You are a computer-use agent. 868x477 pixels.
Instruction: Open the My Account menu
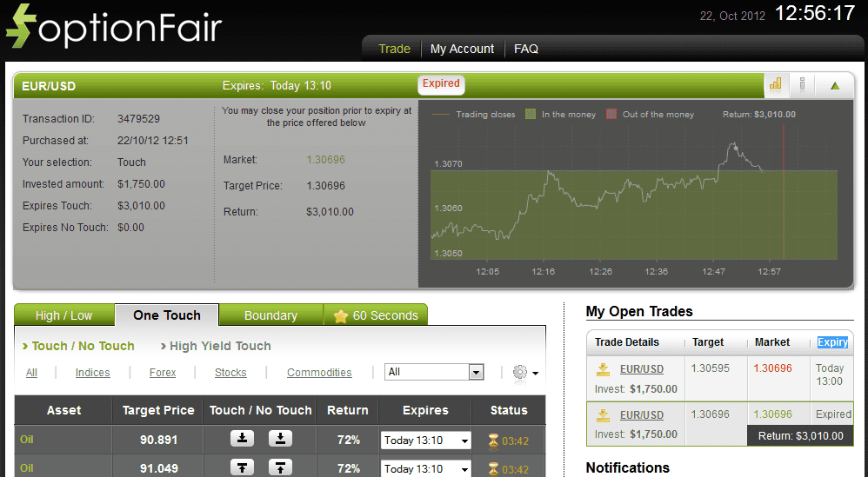point(462,49)
